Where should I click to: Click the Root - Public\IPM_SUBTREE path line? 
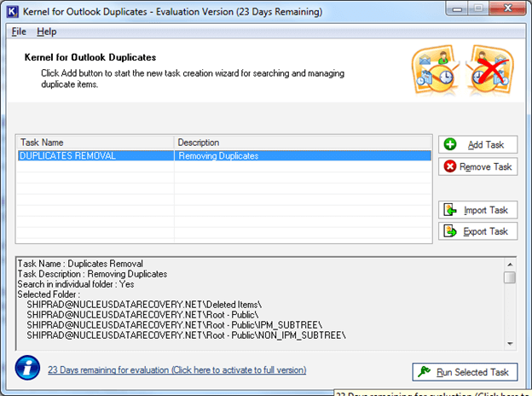pyautogui.click(x=175, y=325)
